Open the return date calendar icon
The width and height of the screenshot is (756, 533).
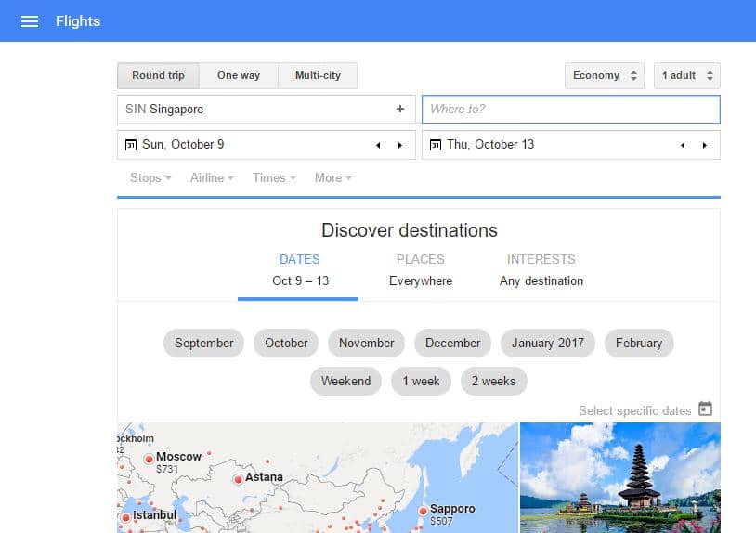click(436, 145)
